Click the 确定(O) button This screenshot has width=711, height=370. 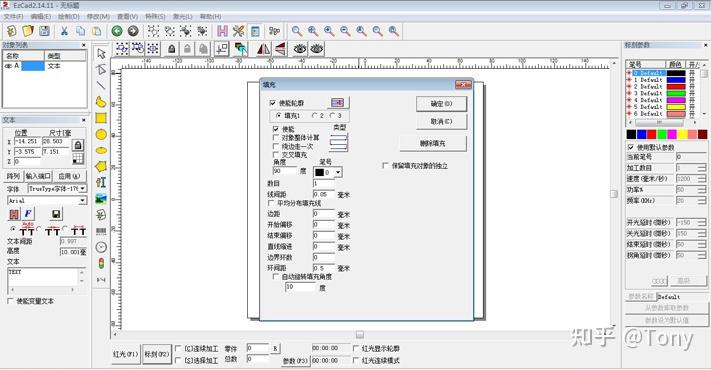441,104
